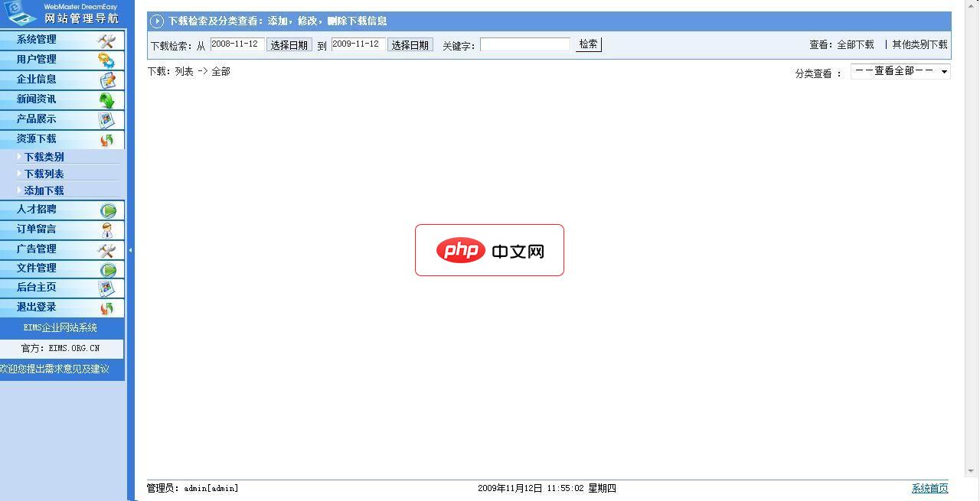Open the 用户管理 menu
The height and width of the screenshot is (501, 980).
pos(62,60)
